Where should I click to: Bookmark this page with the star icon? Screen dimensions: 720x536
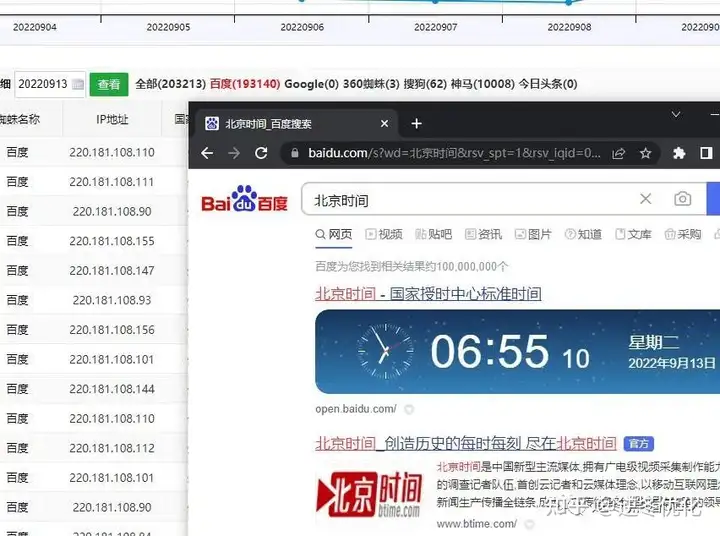point(646,153)
